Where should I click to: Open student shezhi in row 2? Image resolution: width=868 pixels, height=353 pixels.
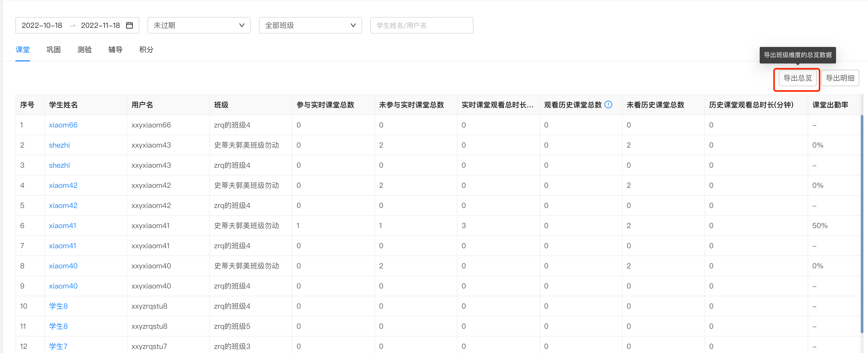click(x=59, y=145)
